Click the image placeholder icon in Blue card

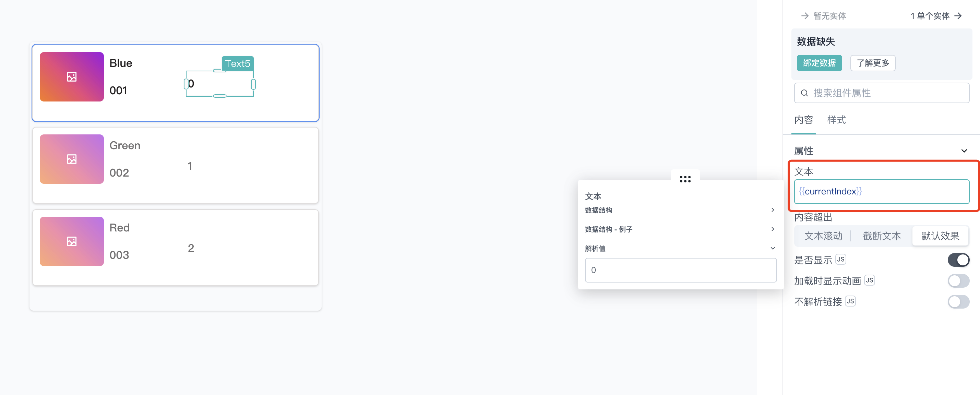click(72, 77)
